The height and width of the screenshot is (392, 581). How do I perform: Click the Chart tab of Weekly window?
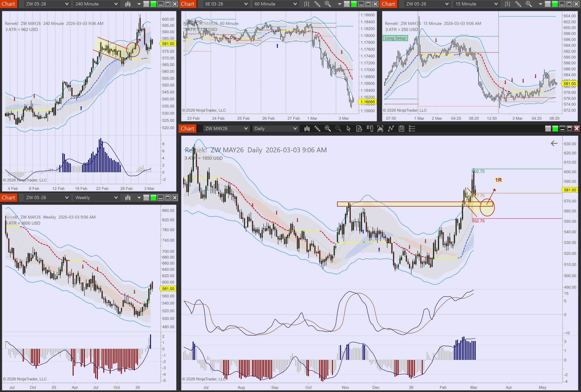(x=9, y=198)
